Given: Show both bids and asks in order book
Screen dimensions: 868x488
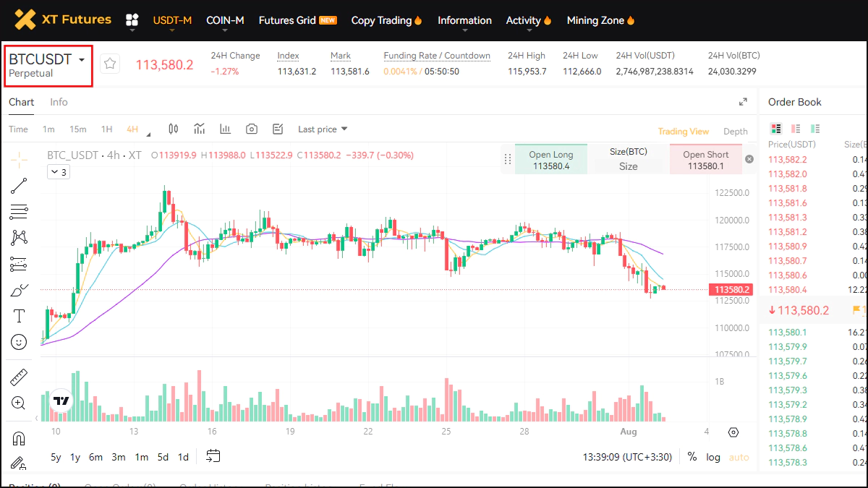Looking at the screenshot, I should 776,129.
